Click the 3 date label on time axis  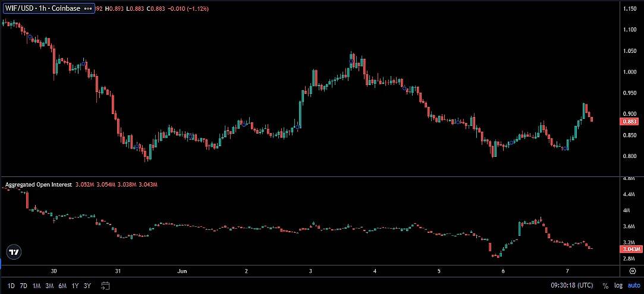pos(311,271)
